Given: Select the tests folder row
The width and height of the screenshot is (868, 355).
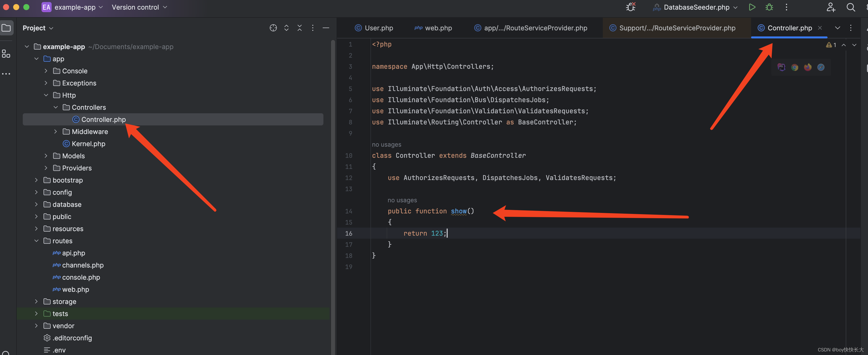Looking at the screenshot, I should [x=173, y=314].
